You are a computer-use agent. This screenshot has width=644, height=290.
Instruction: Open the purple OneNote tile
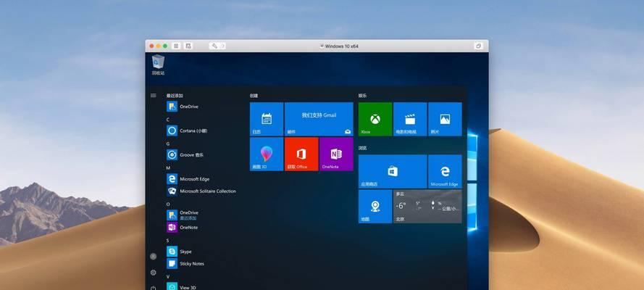pos(336,154)
